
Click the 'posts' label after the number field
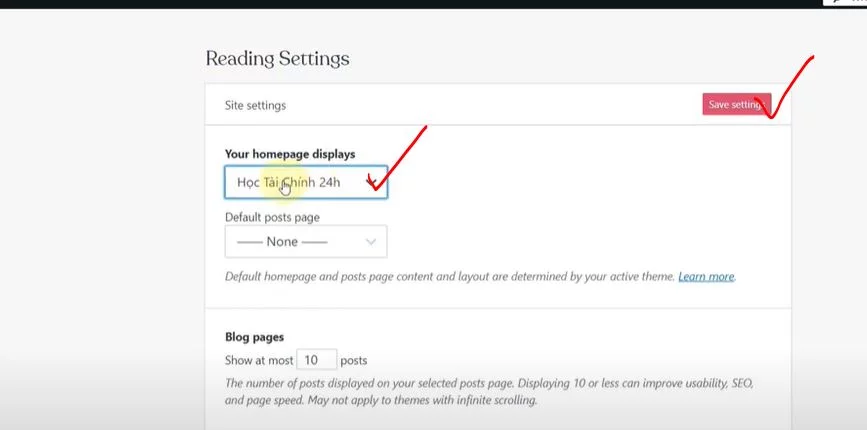(x=354, y=360)
